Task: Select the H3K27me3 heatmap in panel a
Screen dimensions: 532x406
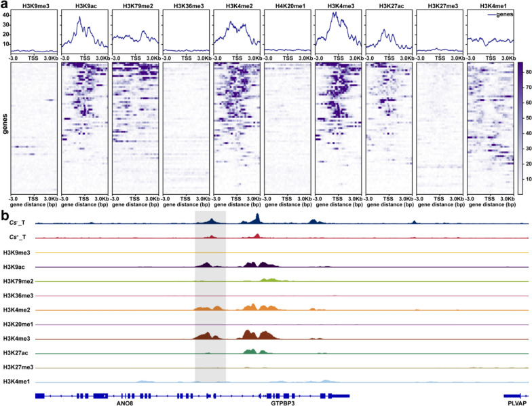Action: click(x=440, y=128)
